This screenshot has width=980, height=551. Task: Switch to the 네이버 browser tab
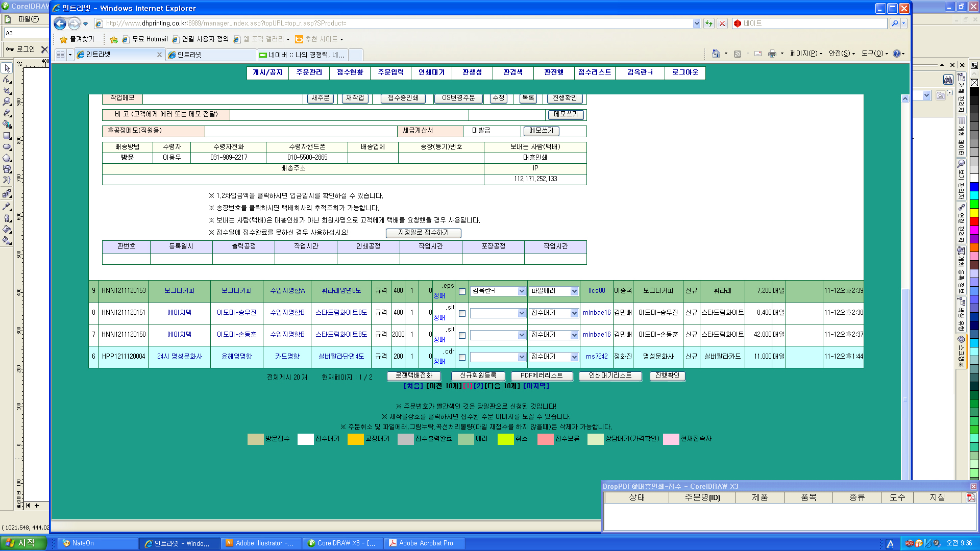302,55
